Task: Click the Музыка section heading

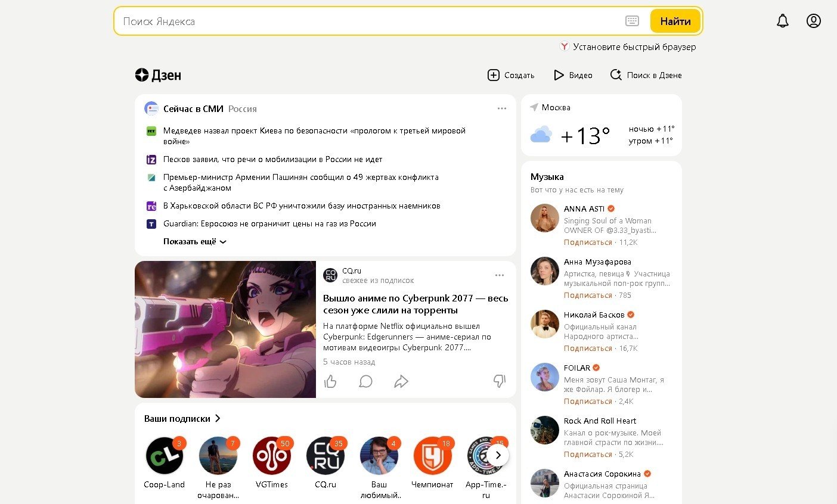Action: [547, 177]
